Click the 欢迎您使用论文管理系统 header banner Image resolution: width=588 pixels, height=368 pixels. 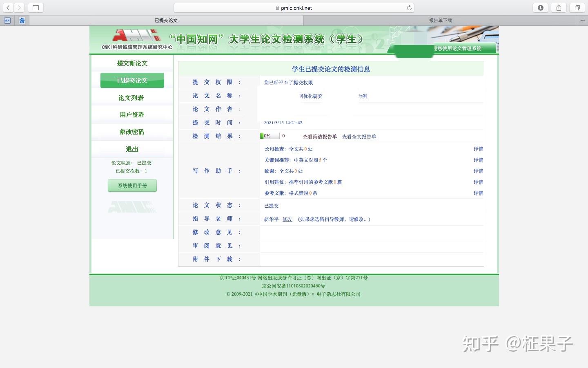pos(457,48)
